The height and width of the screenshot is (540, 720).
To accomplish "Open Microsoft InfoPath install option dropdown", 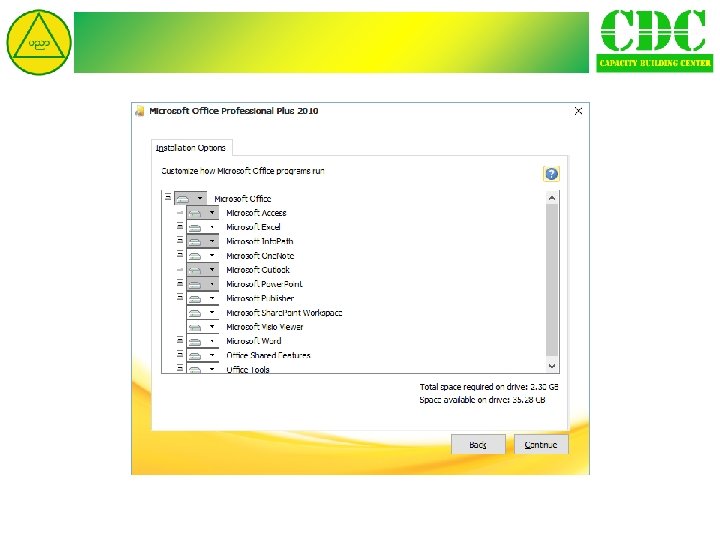I will (202, 241).
